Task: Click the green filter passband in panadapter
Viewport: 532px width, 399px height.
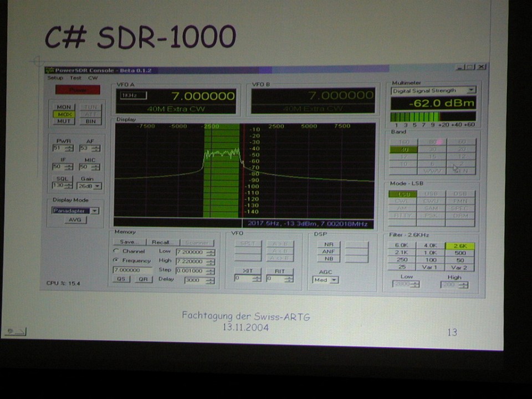Action: (x=222, y=171)
